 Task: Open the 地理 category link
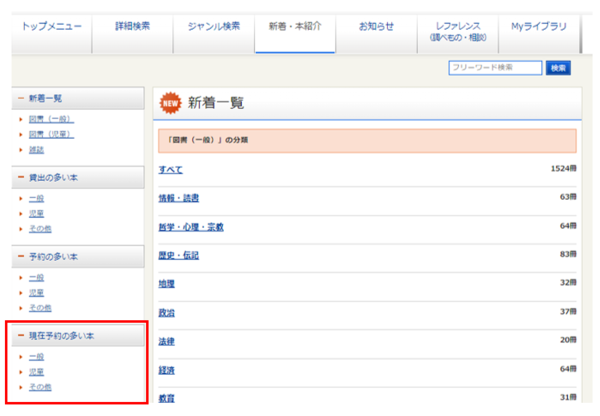coord(166,284)
